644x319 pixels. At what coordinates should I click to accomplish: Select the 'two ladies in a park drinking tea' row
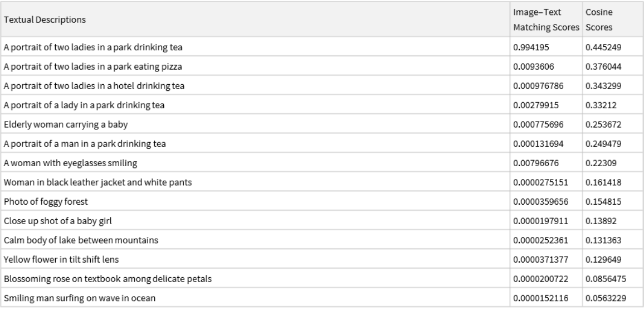[94, 47]
